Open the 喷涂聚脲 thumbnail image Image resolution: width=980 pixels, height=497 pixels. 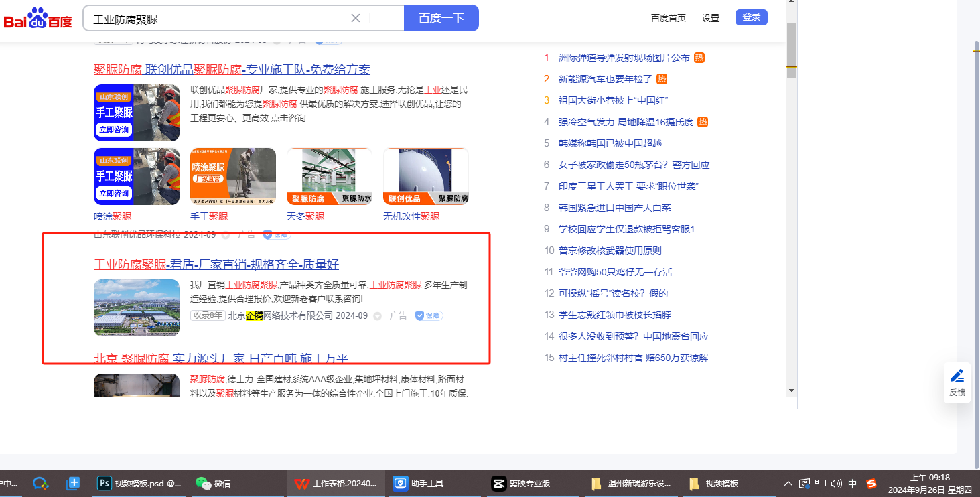(x=137, y=176)
